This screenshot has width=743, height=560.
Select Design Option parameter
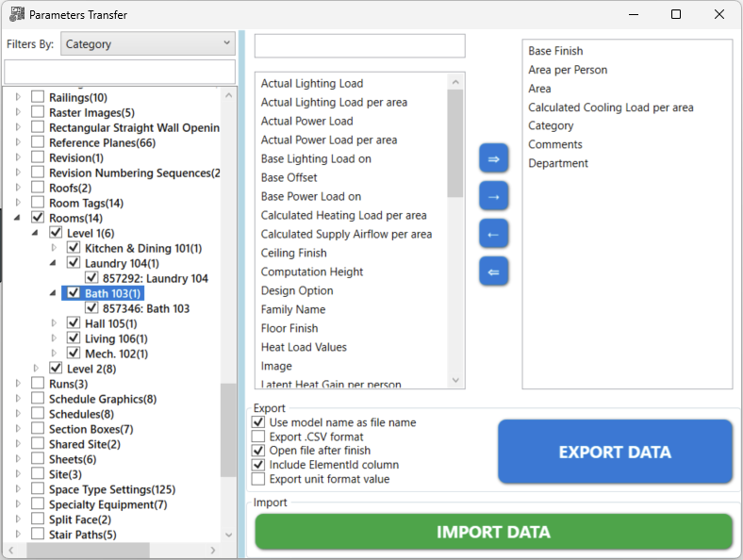[x=297, y=290]
